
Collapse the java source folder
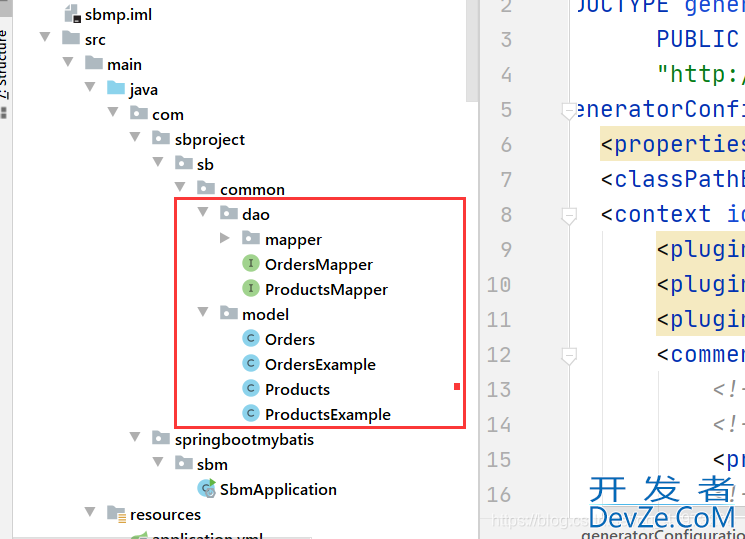pos(90,87)
